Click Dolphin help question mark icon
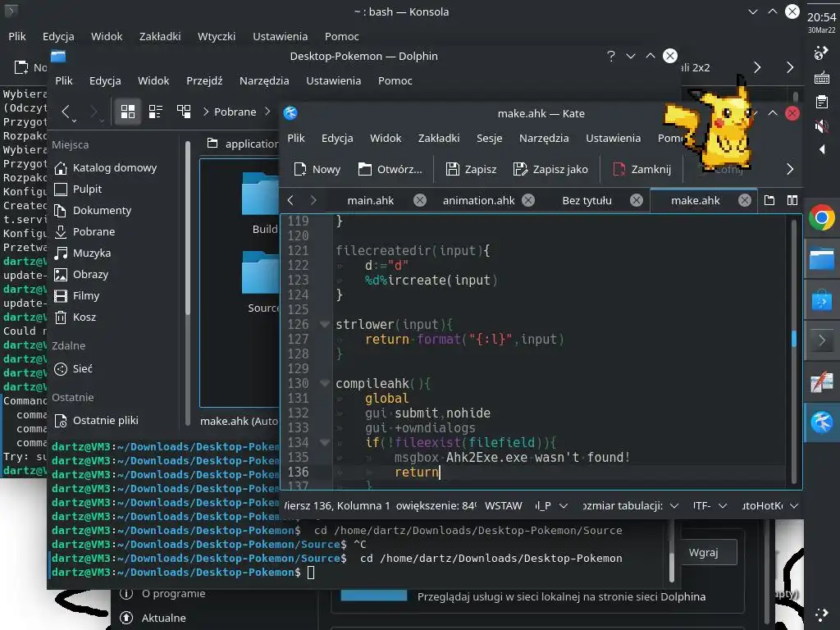 [610, 57]
